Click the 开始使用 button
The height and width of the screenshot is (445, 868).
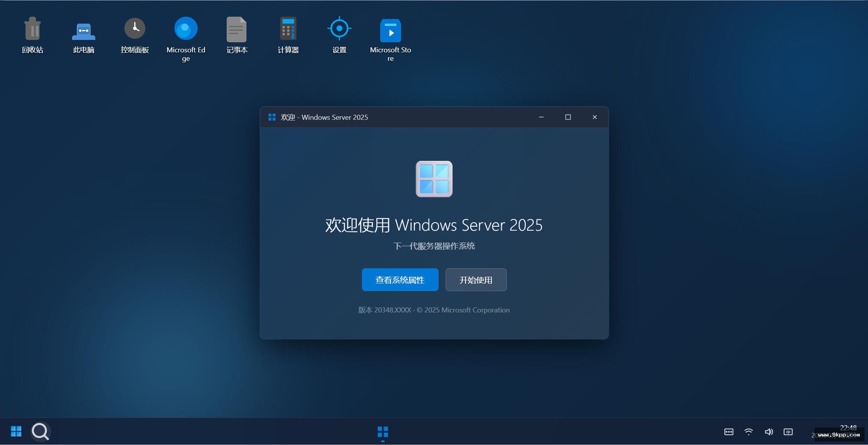point(476,279)
